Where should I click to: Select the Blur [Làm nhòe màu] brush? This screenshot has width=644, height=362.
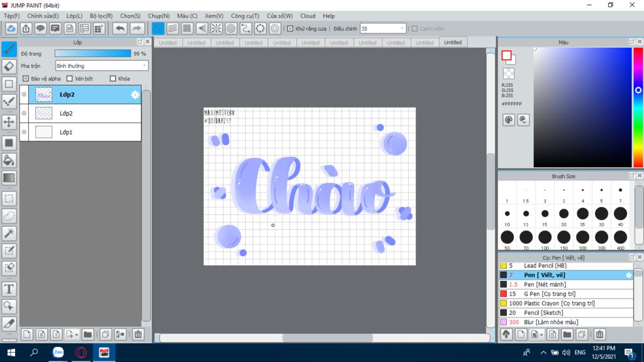[x=566, y=322]
